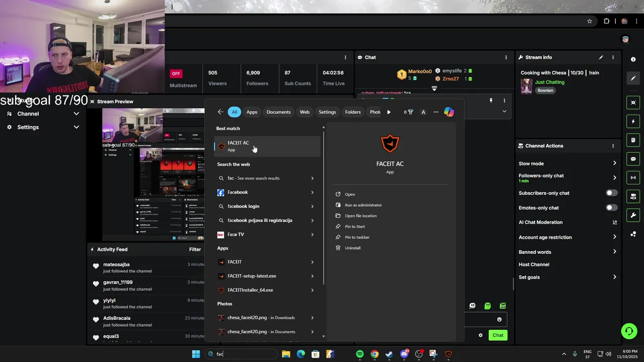Select the broadcast signal icon in right sidebar
This screenshot has height=362, width=644.
point(633,177)
